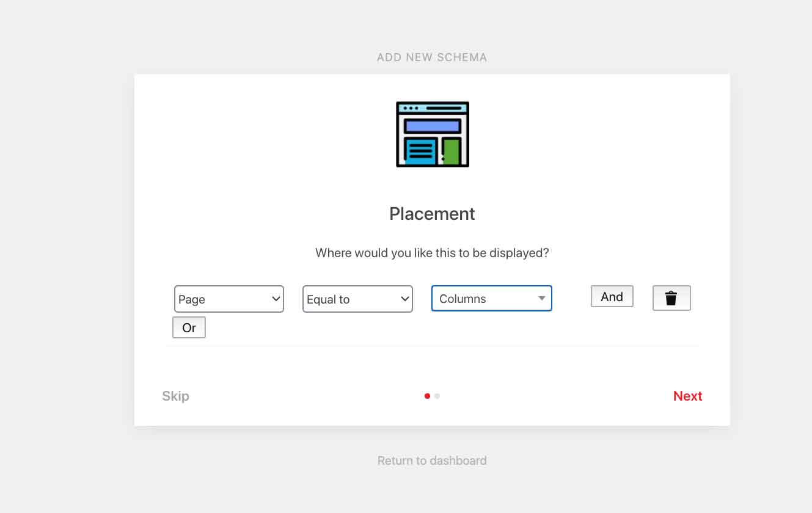Click the second gray pagination dot
Image resolution: width=812 pixels, height=513 pixels.
pyautogui.click(x=437, y=396)
